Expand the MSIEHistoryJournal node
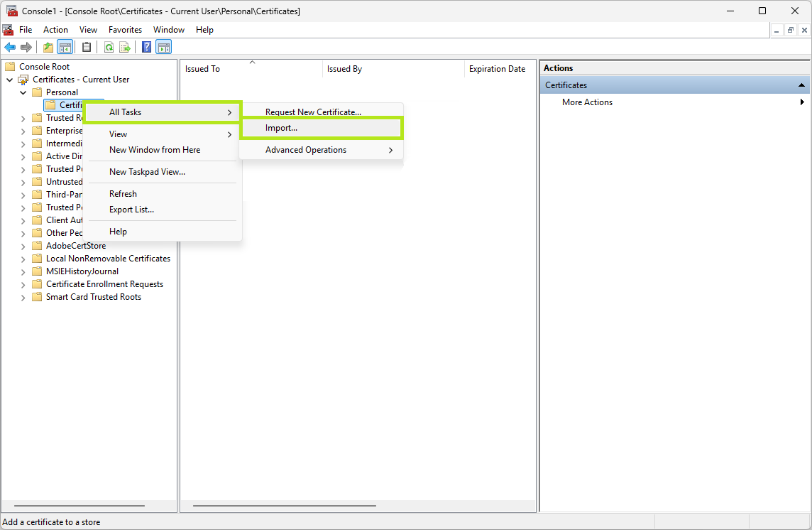812x530 pixels. [23, 271]
